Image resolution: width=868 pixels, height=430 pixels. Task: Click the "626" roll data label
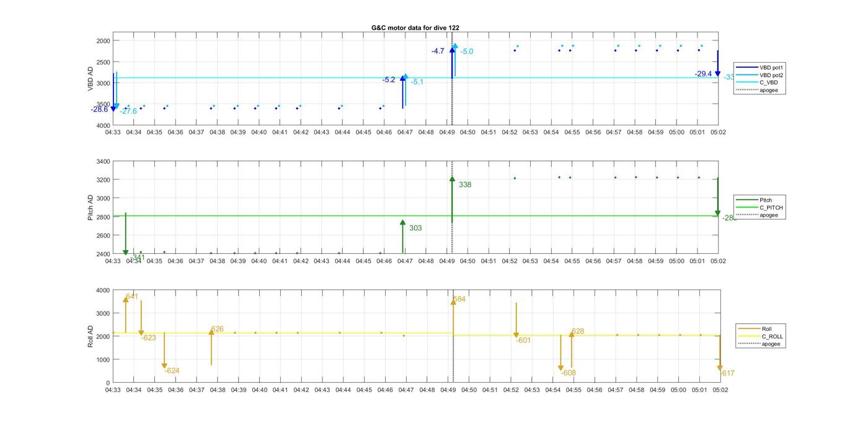217,329
